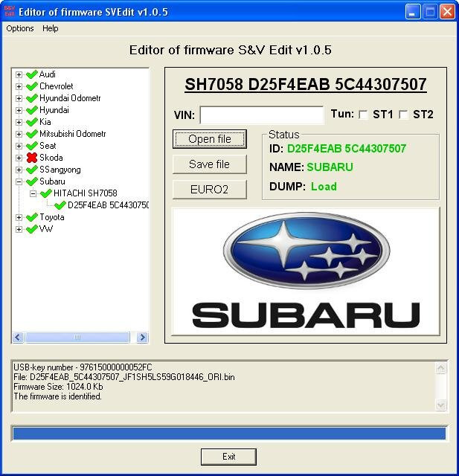Select the SSangyong tree item label

click(60, 170)
